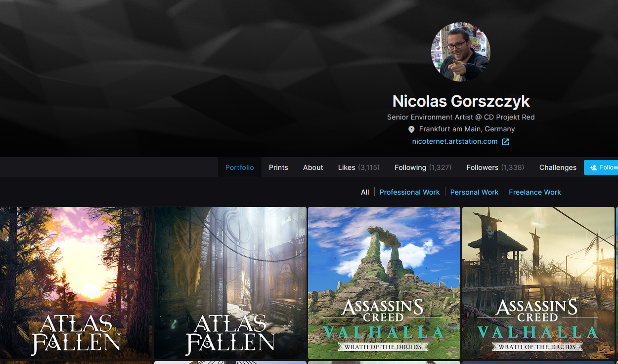The width and height of the screenshot is (618, 364).
Task: Click the Senior Environment Artist @ CD Projekt Red text
Action: 461,117
